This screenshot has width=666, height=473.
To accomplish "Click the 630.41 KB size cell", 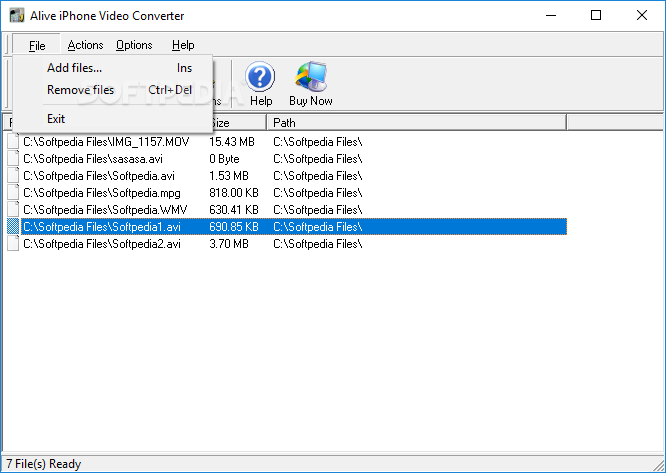I will pyautogui.click(x=234, y=210).
